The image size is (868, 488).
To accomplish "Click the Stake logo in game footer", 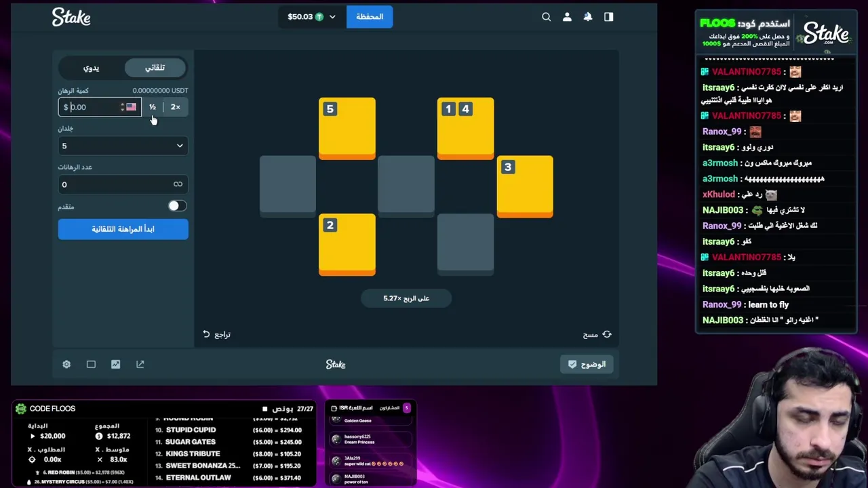I will (336, 365).
